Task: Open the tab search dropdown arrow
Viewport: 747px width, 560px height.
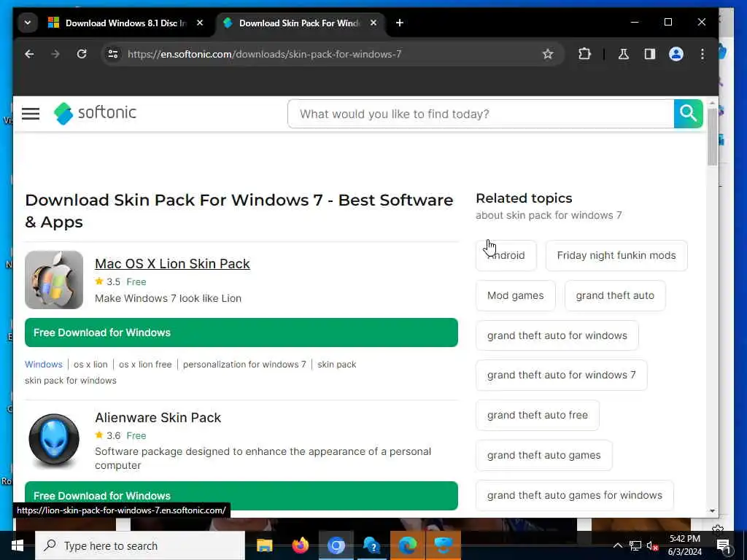Action: [x=28, y=23]
